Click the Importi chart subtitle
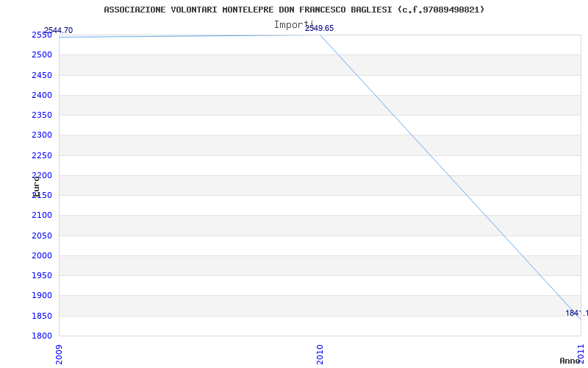 tap(293, 24)
